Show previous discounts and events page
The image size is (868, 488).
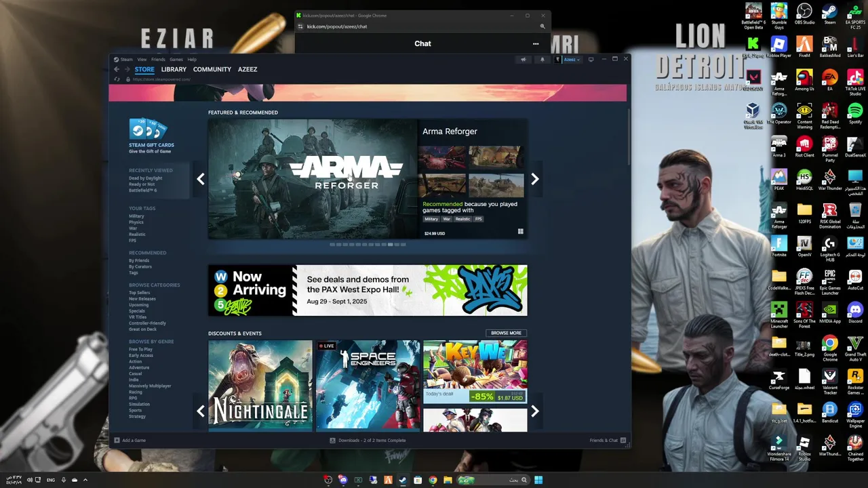pos(201,411)
